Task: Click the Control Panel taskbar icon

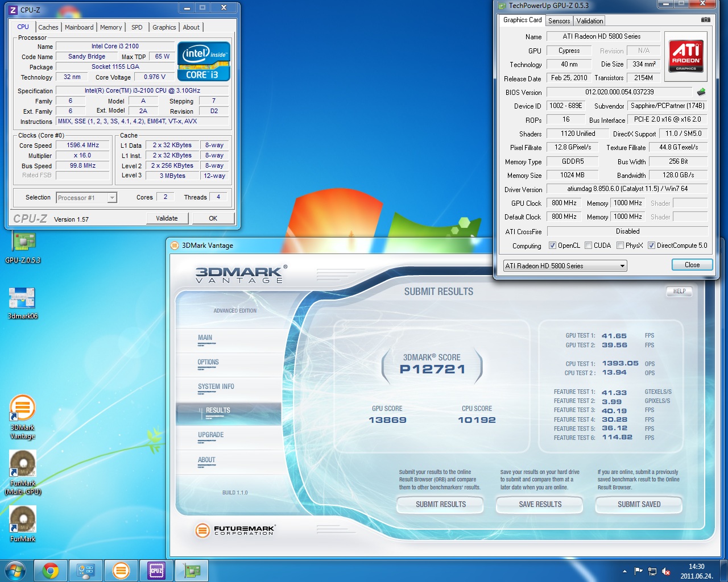Action: [x=86, y=571]
